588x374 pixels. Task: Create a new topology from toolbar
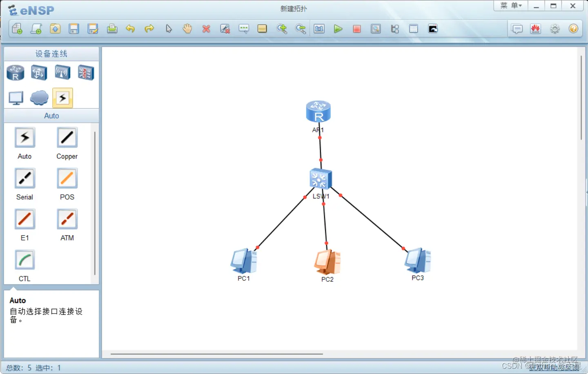coord(17,29)
